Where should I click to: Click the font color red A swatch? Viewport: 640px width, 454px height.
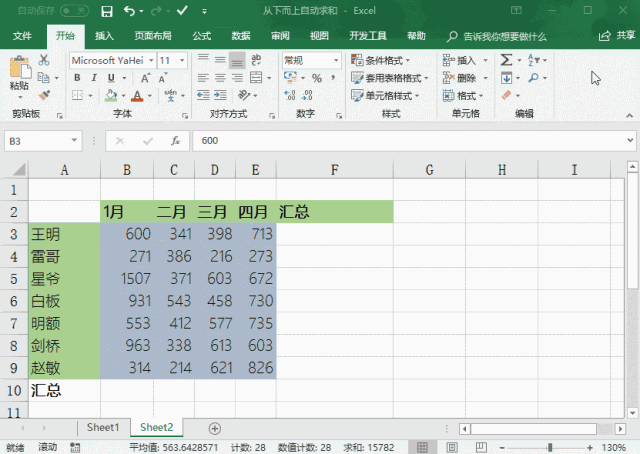pyautogui.click(x=135, y=96)
